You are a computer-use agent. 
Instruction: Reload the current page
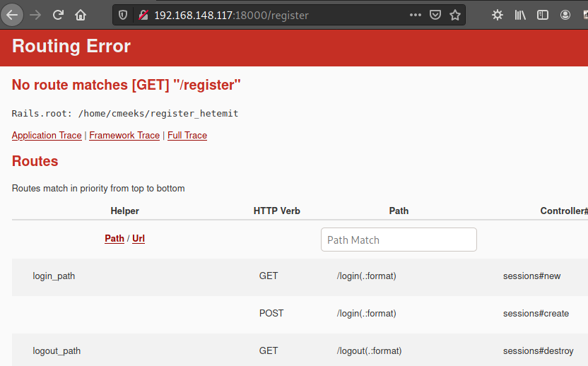(58, 15)
